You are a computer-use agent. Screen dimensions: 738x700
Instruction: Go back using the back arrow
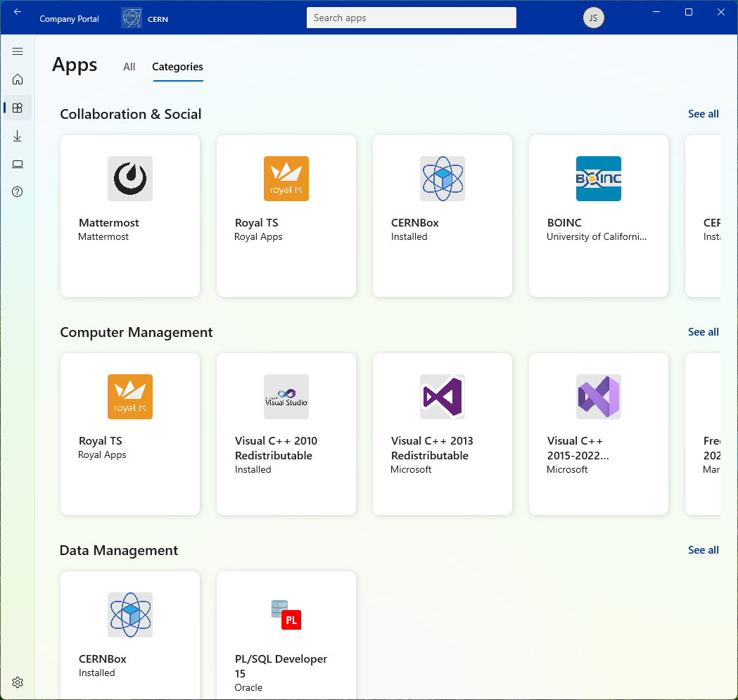click(x=18, y=12)
